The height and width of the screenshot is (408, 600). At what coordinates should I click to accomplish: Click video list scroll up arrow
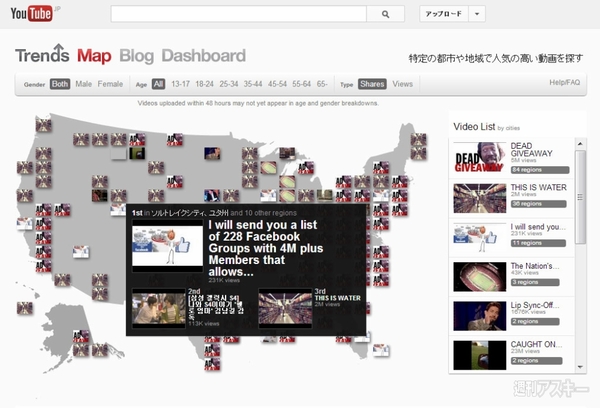pos(580,144)
